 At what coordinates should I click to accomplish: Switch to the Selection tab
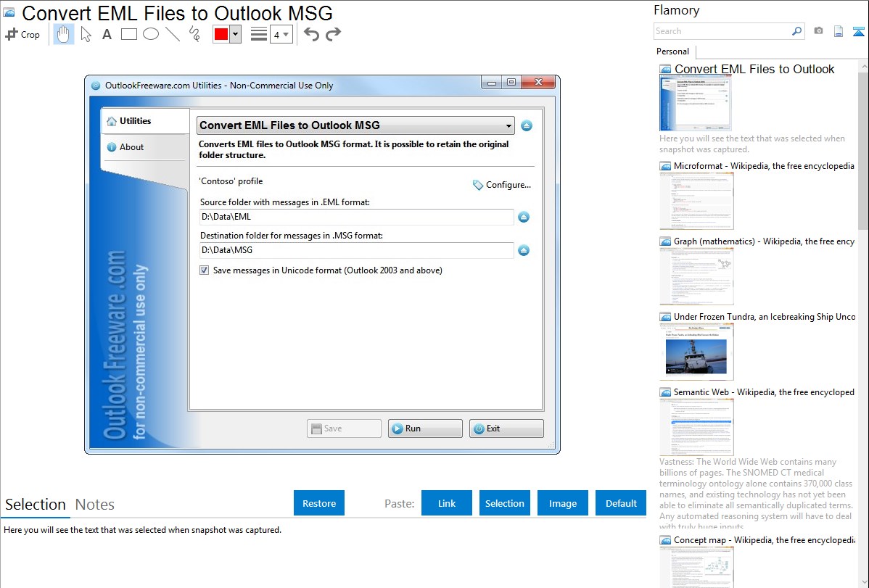36,505
